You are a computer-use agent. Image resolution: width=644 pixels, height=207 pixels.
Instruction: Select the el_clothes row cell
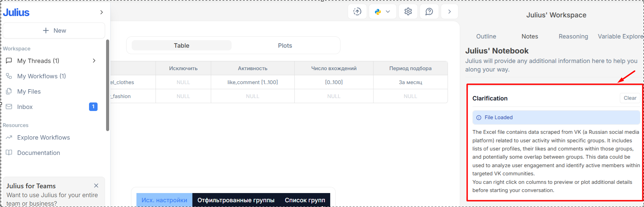[x=133, y=82]
